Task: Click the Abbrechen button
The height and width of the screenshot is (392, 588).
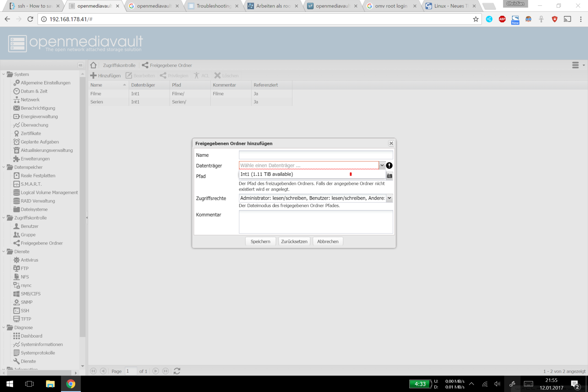Action: 328,242
